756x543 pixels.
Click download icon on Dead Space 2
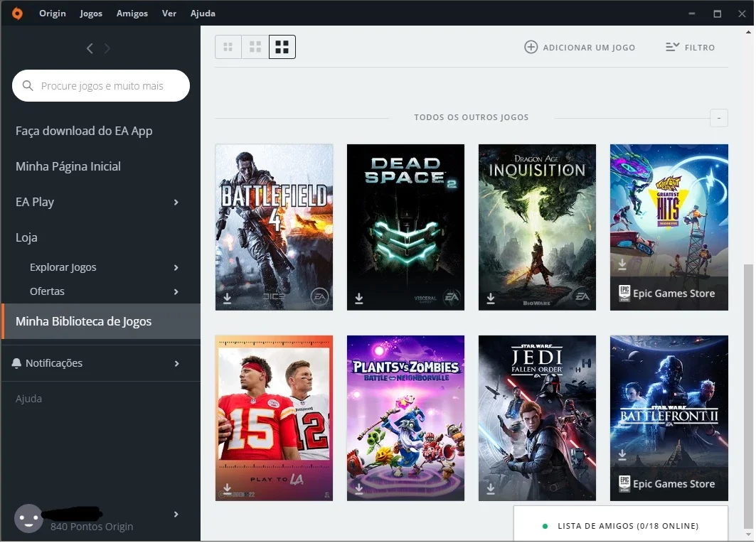pyautogui.click(x=358, y=299)
